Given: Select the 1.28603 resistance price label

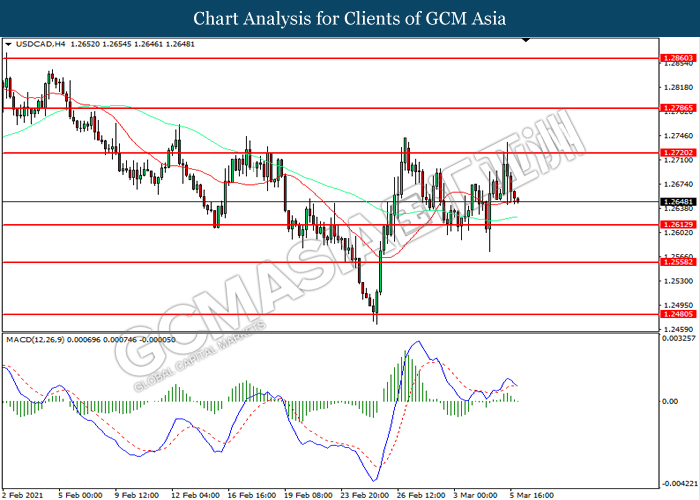Looking at the screenshot, I should [x=678, y=58].
